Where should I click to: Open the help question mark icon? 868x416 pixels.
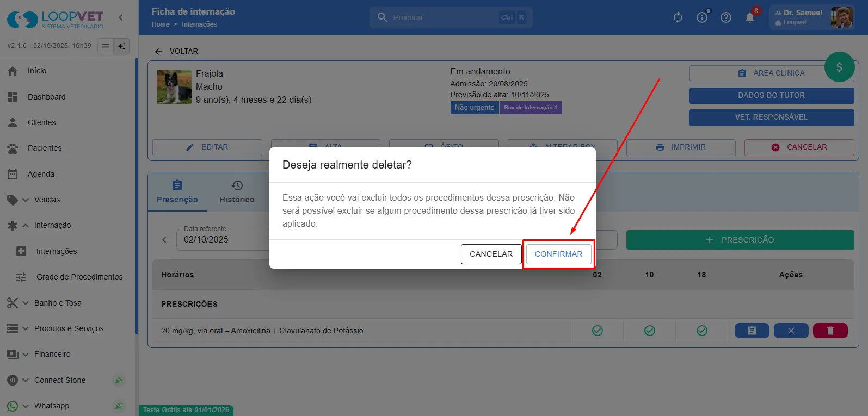(x=725, y=17)
